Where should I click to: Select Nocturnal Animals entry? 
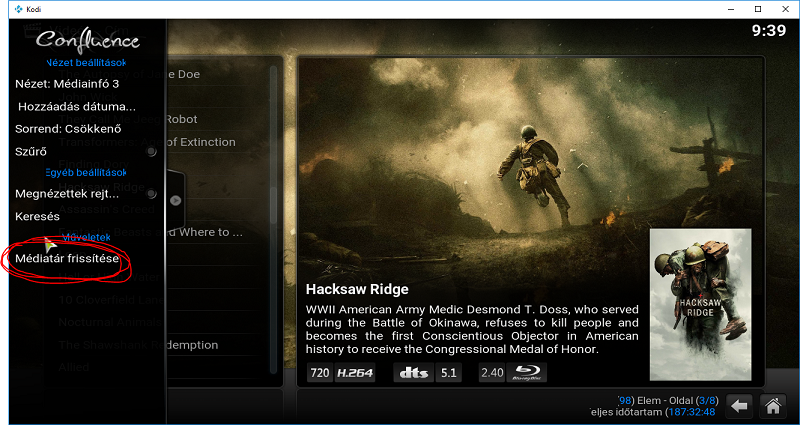110,322
